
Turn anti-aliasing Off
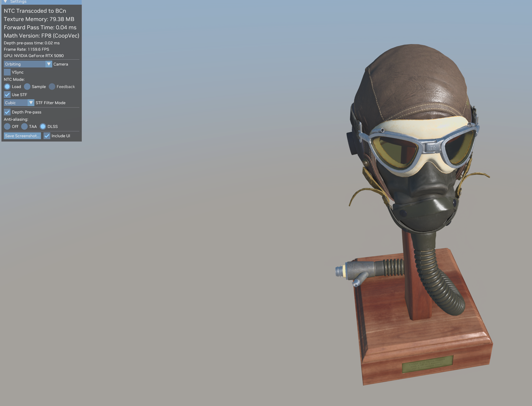coord(7,126)
